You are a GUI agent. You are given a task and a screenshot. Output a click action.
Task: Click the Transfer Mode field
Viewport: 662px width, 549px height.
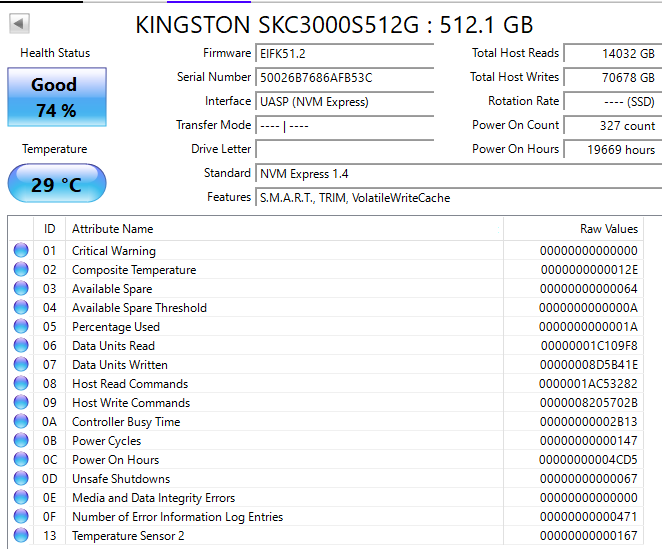pos(345,126)
